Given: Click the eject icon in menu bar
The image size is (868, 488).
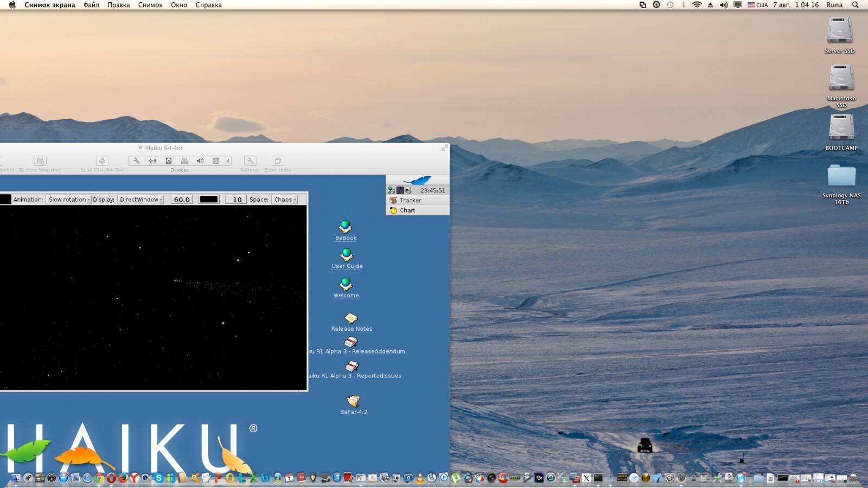Looking at the screenshot, I should (x=710, y=5).
